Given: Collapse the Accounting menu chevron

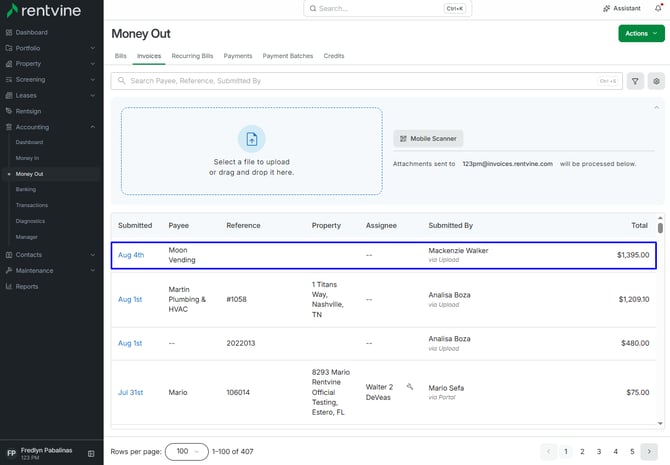Looking at the screenshot, I should tap(93, 127).
